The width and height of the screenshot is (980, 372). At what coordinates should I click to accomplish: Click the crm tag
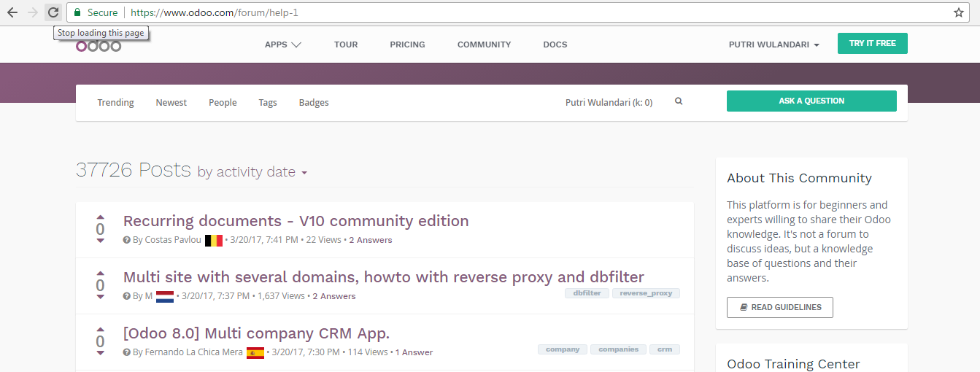pos(664,349)
